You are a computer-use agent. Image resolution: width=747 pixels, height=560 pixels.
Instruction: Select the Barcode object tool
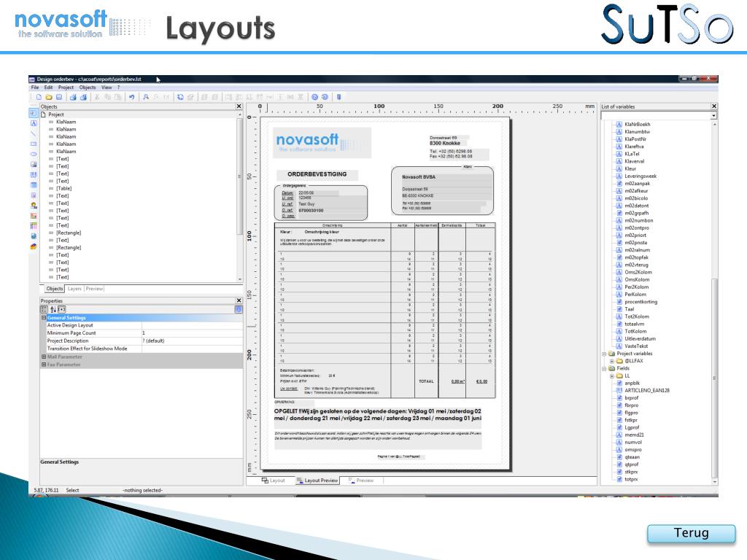coord(34,175)
